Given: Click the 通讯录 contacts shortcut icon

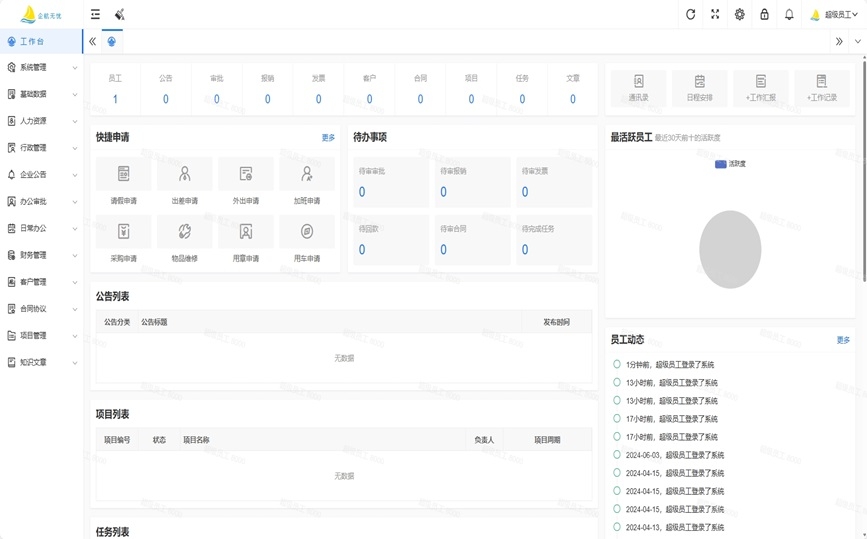Looking at the screenshot, I should pos(638,82).
